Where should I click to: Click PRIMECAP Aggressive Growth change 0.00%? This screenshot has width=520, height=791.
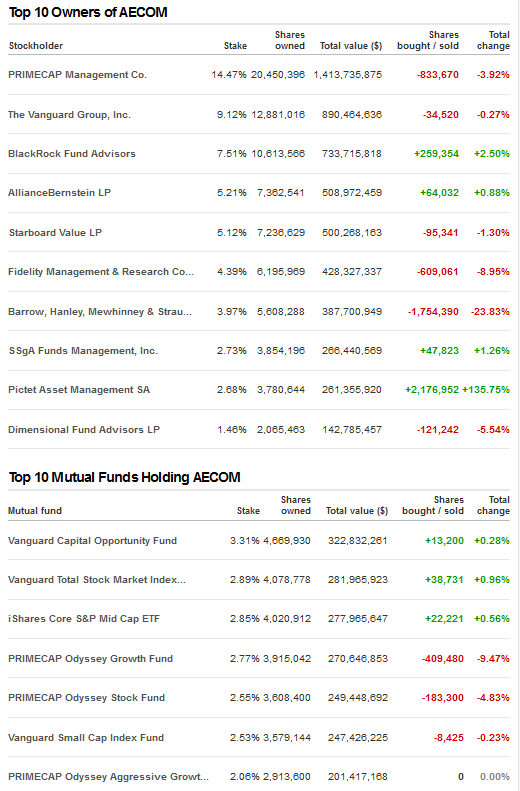tap(495, 777)
